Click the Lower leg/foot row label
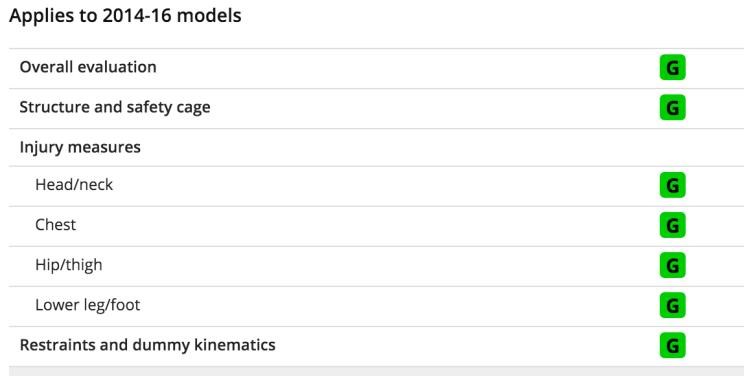 click(x=87, y=305)
